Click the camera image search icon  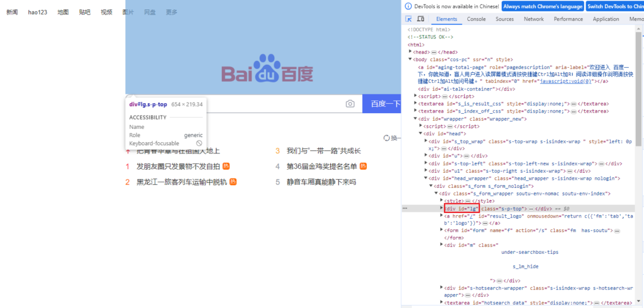350,104
